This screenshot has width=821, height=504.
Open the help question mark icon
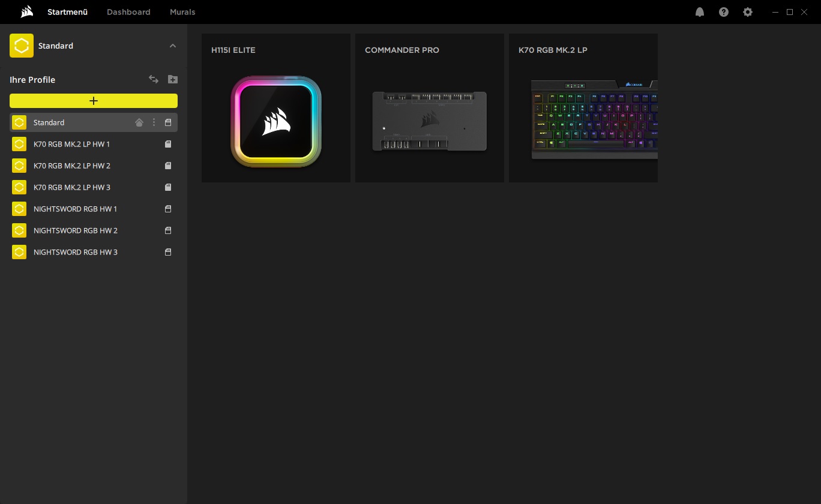[x=724, y=12]
